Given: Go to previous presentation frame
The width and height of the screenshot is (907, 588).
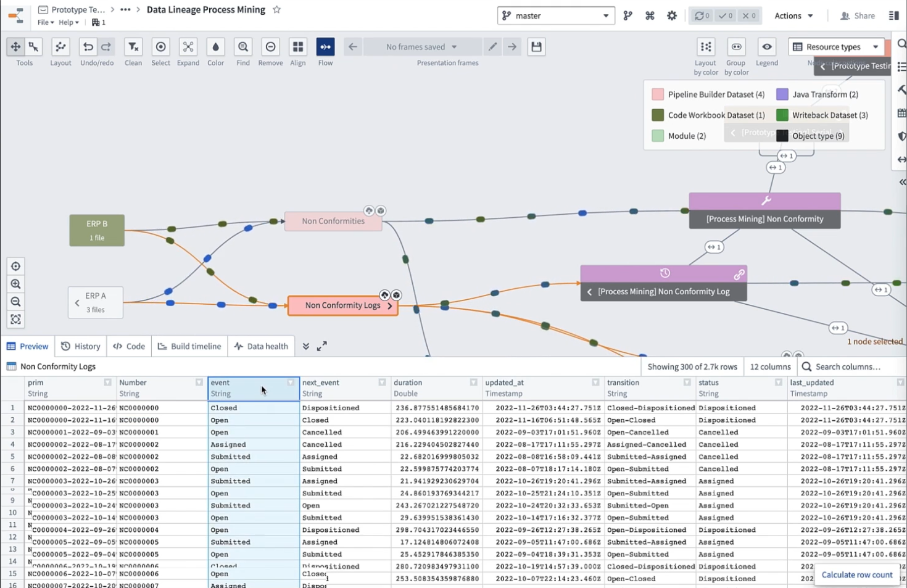Looking at the screenshot, I should click(353, 47).
